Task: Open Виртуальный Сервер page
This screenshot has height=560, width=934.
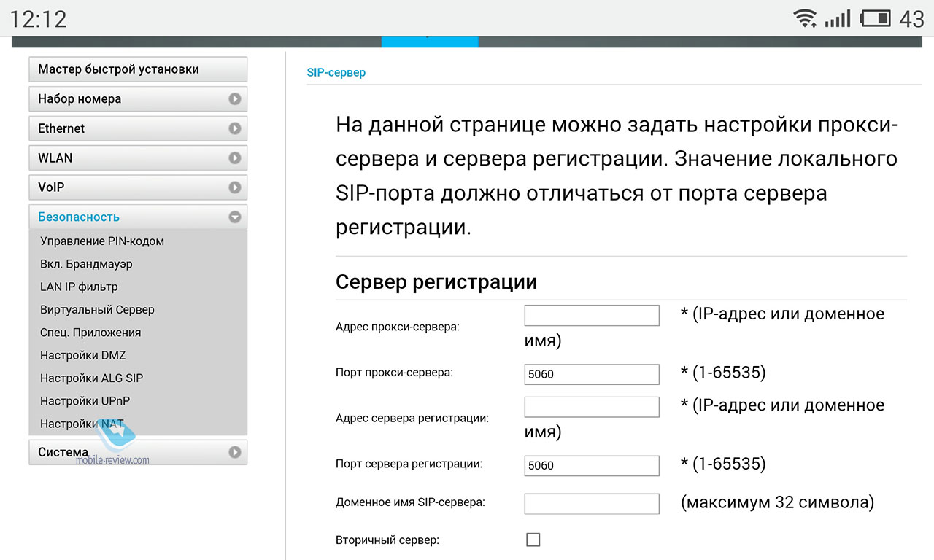Action: coord(97,309)
